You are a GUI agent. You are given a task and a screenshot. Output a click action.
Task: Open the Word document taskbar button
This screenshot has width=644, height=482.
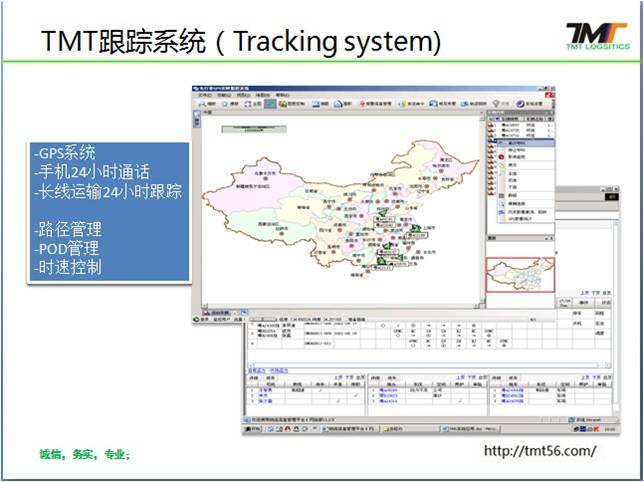pos(470,429)
